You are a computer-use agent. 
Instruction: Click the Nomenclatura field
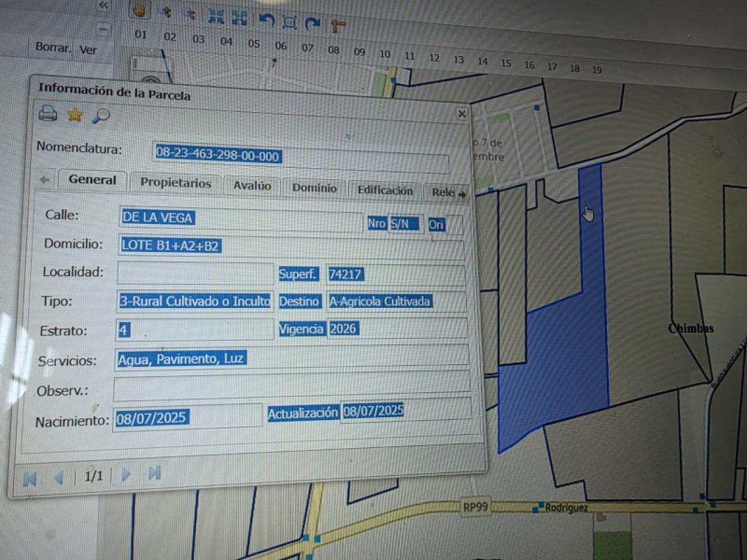tap(301, 157)
